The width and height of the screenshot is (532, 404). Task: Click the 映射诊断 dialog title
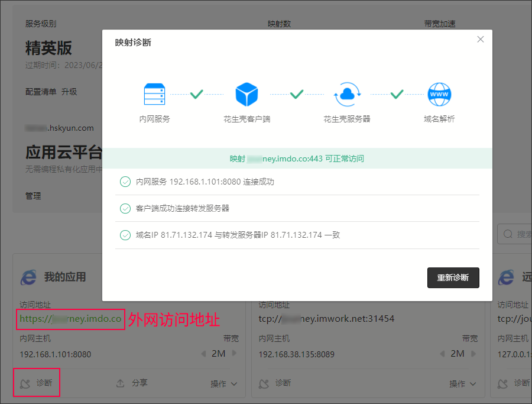(x=133, y=43)
